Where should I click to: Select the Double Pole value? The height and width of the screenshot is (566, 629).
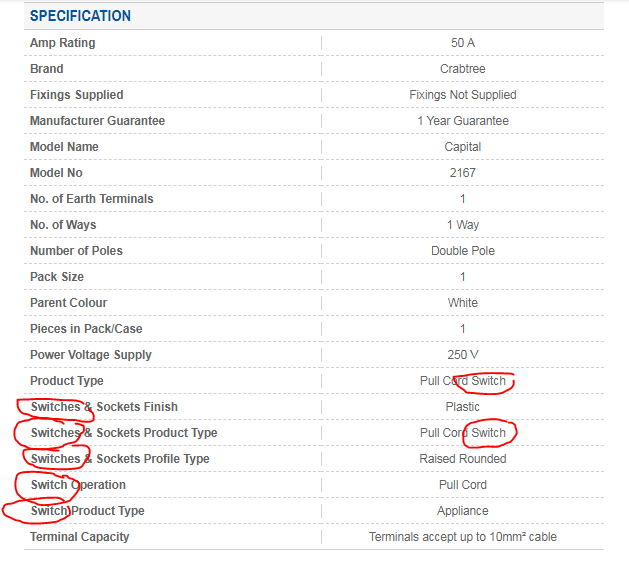coord(463,251)
